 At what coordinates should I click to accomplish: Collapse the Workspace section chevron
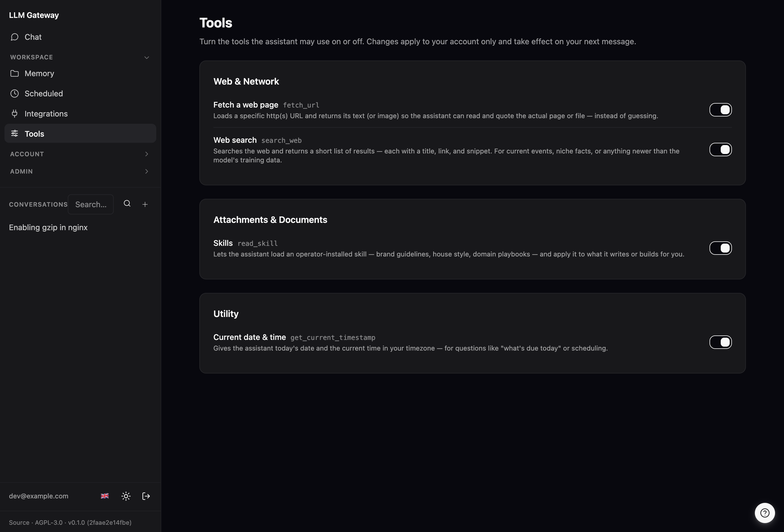(x=147, y=57)
